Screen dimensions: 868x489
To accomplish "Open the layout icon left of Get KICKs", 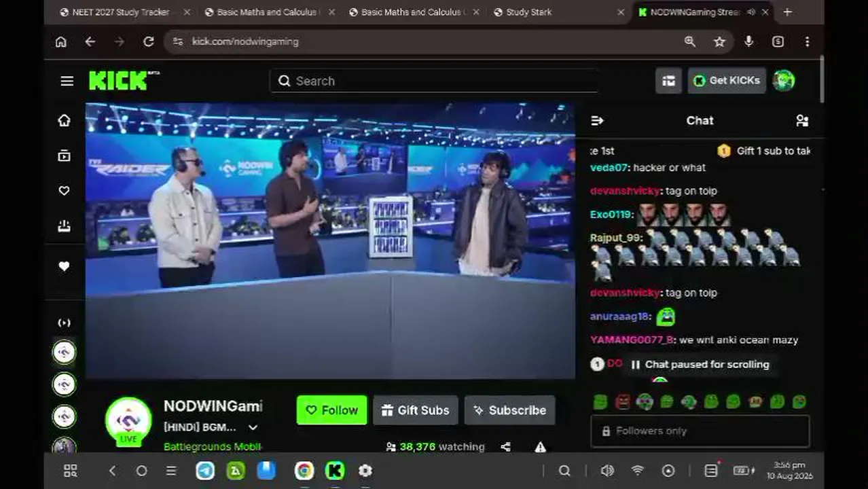I will point(668,81).
